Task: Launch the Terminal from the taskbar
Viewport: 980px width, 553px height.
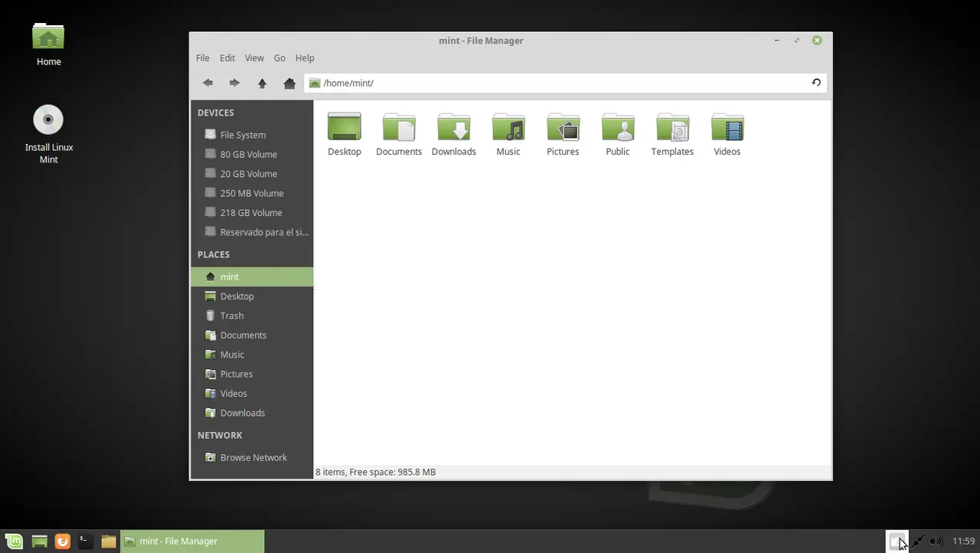Action: (86, 542)
